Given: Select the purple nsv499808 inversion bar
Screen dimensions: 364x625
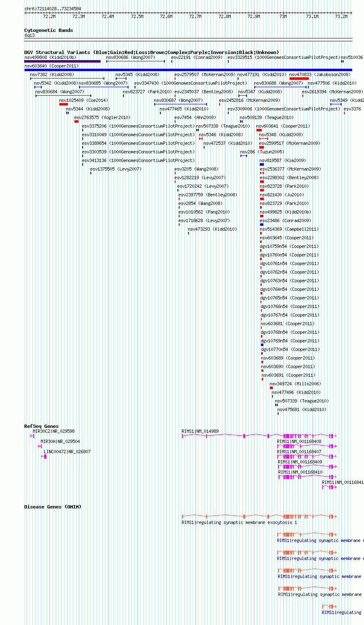Looking at the screenshot, I should point(63,61).
